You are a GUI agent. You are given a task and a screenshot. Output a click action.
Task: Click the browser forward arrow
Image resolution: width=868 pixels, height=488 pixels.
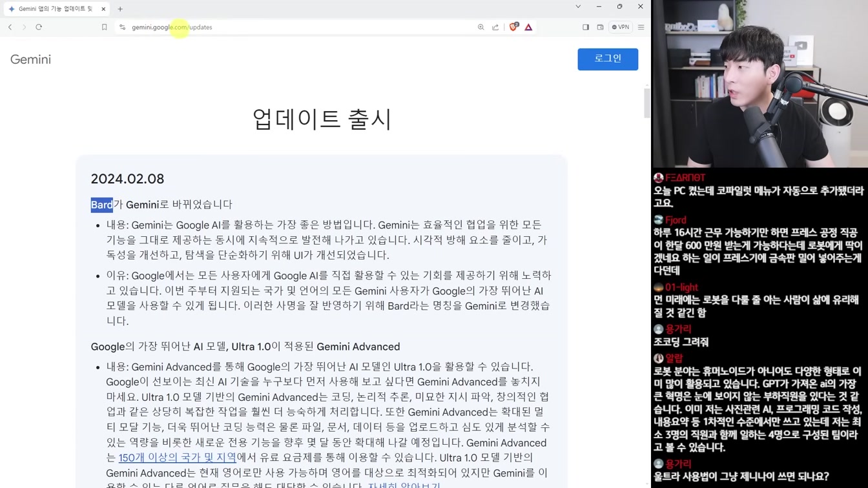[x=25, y=27]
